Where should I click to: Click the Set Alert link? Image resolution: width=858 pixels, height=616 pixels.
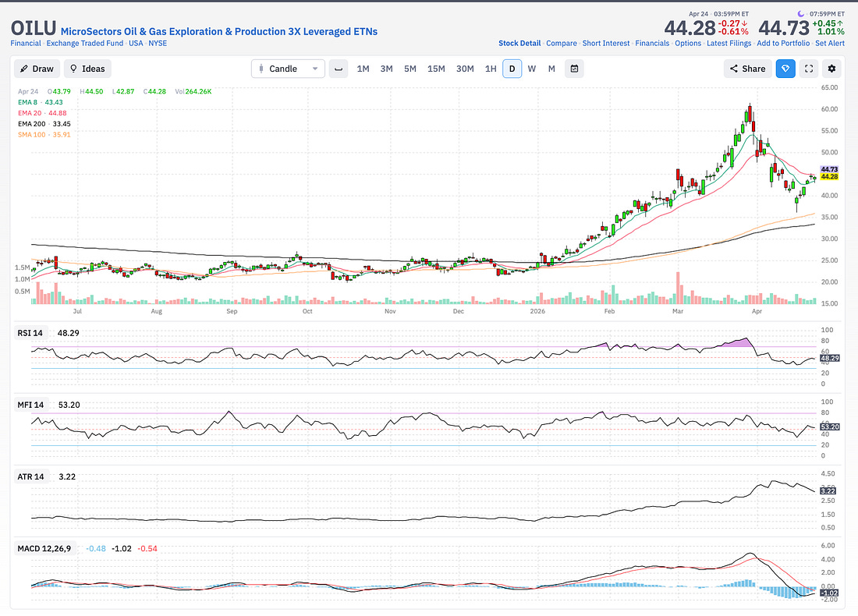(x=830, y=43)
